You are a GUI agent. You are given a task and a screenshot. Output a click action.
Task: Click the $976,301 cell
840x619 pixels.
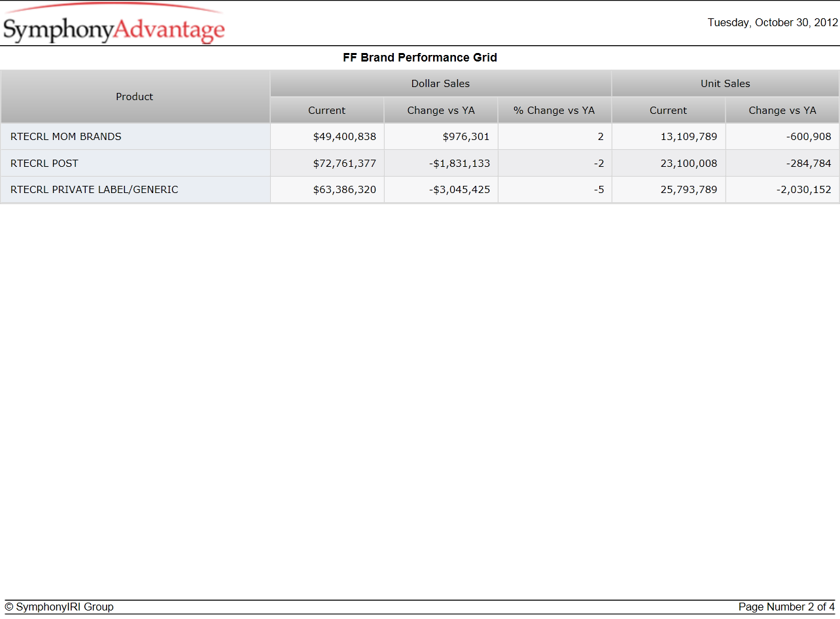(441, 137)
